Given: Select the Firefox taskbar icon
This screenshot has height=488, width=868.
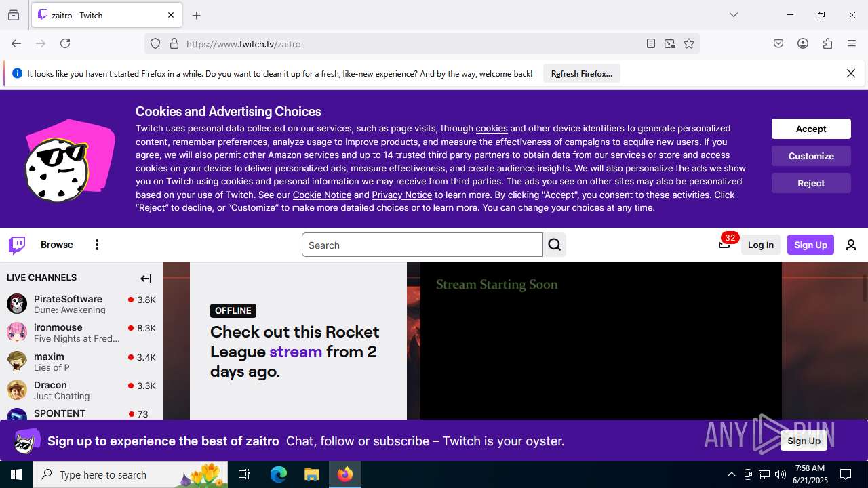Looking at the screenshot, I should (x=345, y=474).
